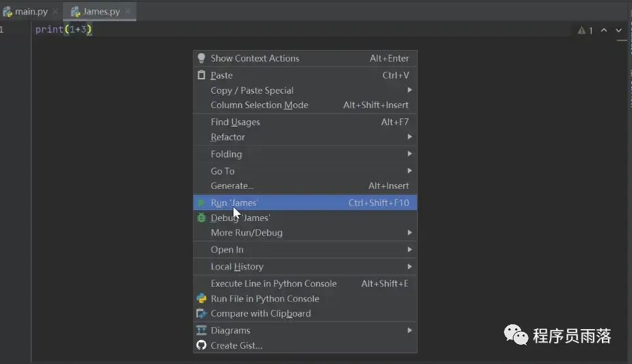
Task: Click the lightbulb Show Context Actions icon
Action: pos(201,58)
